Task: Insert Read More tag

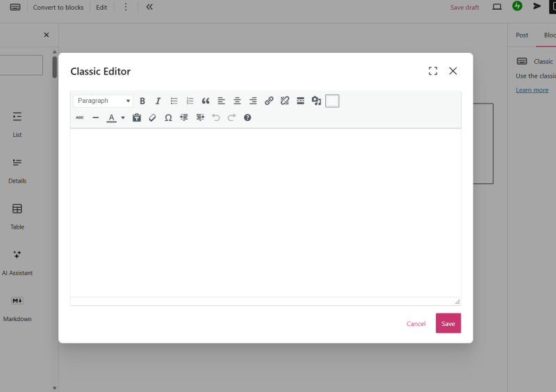Action: pyautogui.click(x=300, y=101)
